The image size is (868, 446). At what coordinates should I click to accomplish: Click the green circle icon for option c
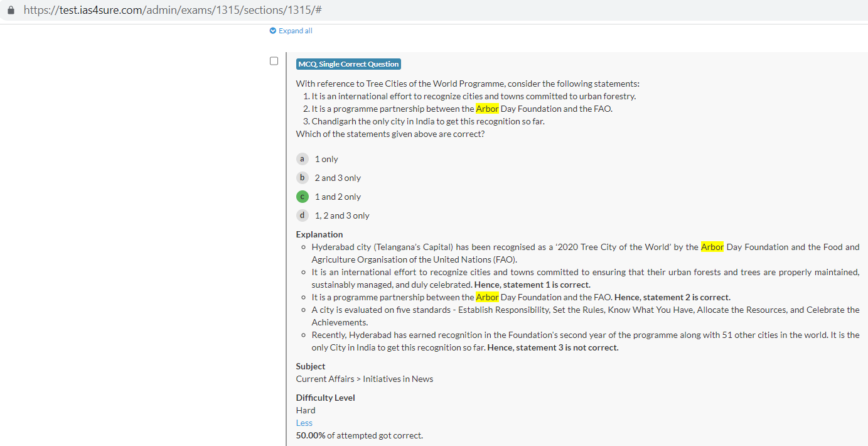pos(303,197)
